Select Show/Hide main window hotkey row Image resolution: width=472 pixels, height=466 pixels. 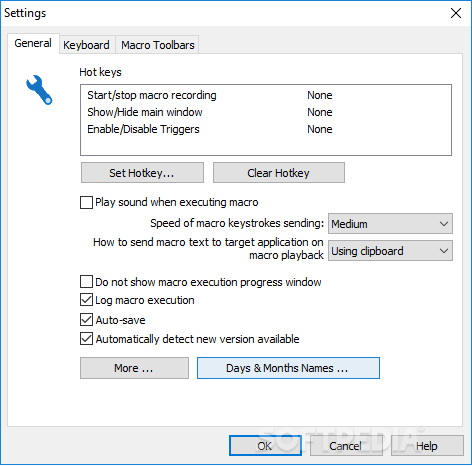coord(266,112)
